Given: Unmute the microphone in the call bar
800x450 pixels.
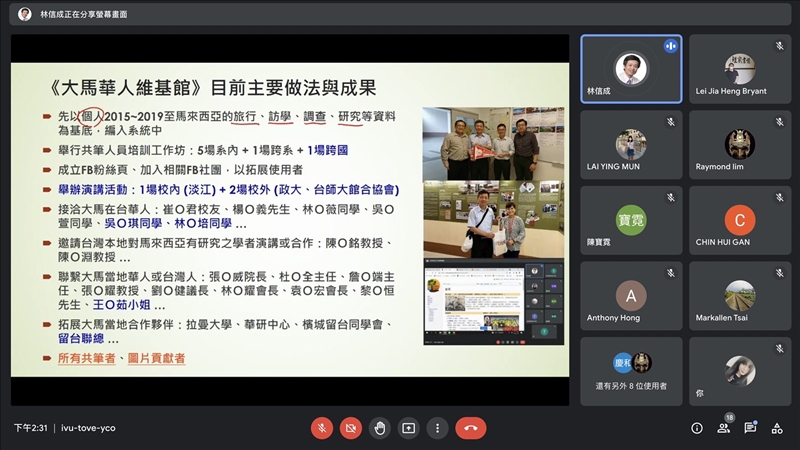Looking at the screenshot, I should [322, 428].
